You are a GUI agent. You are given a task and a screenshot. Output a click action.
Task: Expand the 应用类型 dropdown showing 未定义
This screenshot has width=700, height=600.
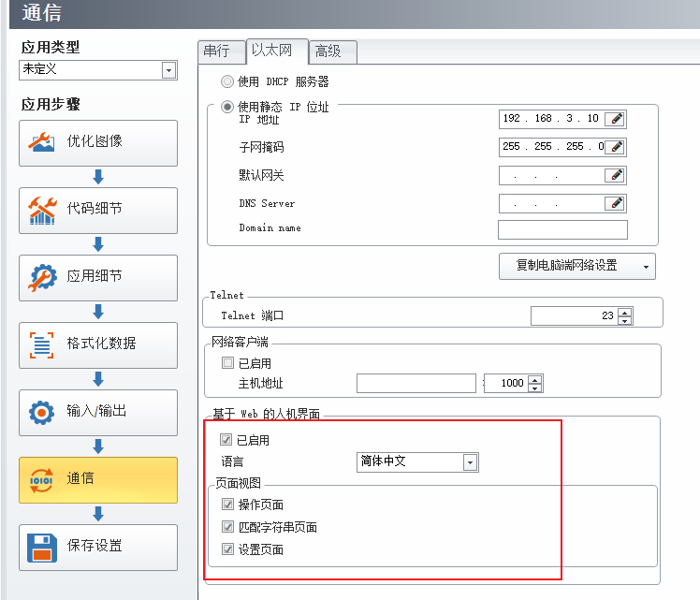[x=168, y=70]
